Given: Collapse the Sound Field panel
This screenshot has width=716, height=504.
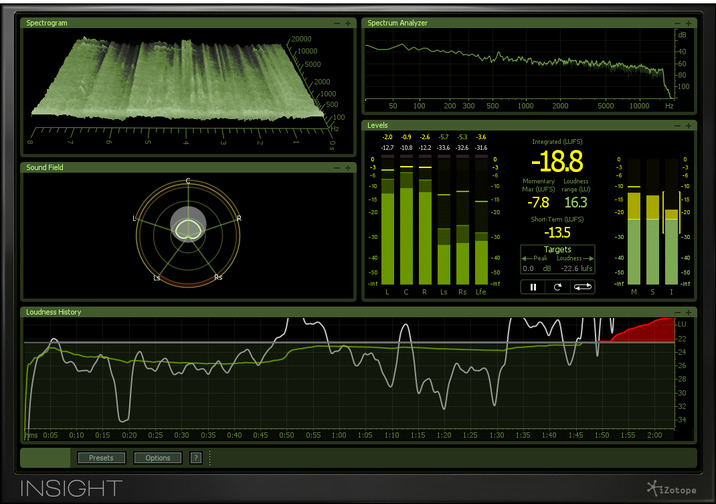Looking at the screenshot, I should point(338,168).
